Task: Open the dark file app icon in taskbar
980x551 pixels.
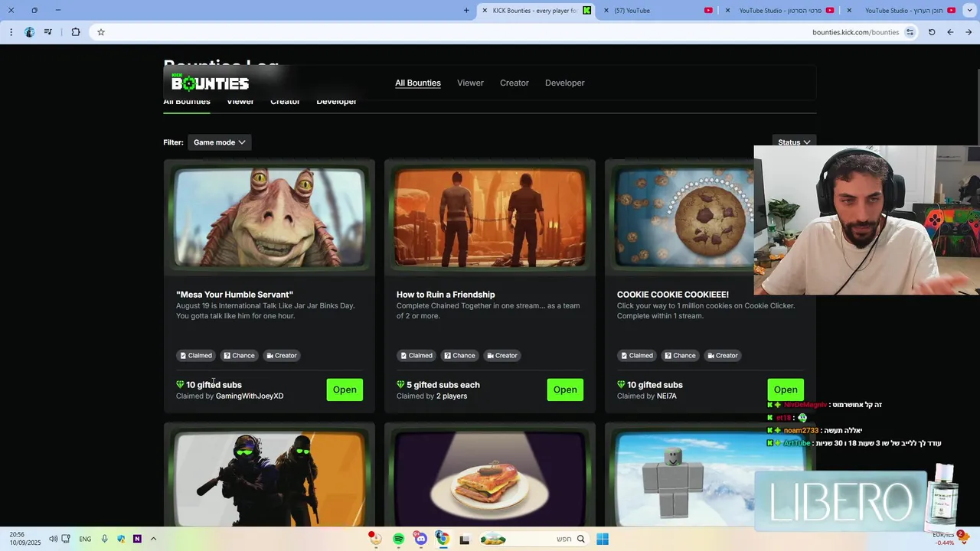Action: click(464, 540)
